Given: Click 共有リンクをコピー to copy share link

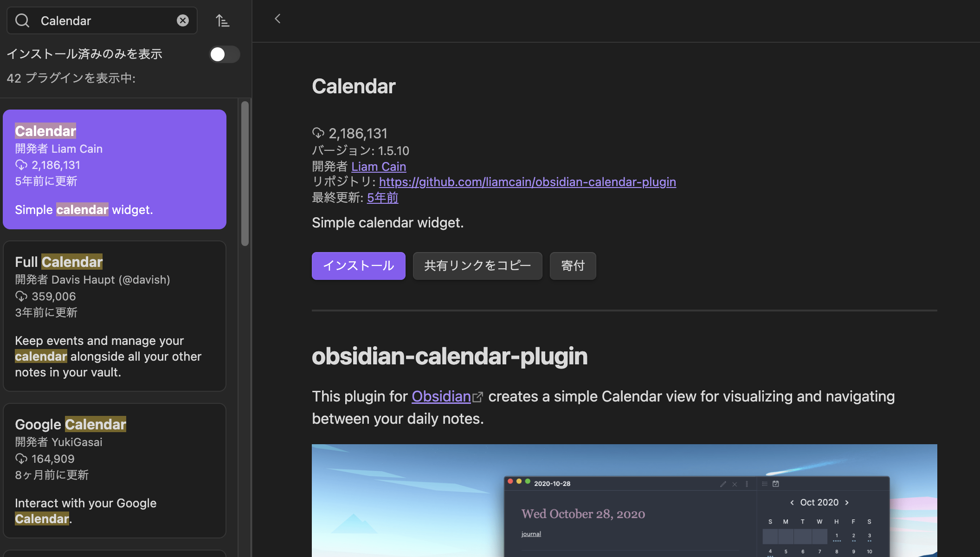Looking at the screenshot, I should click(x=477, y=266).
